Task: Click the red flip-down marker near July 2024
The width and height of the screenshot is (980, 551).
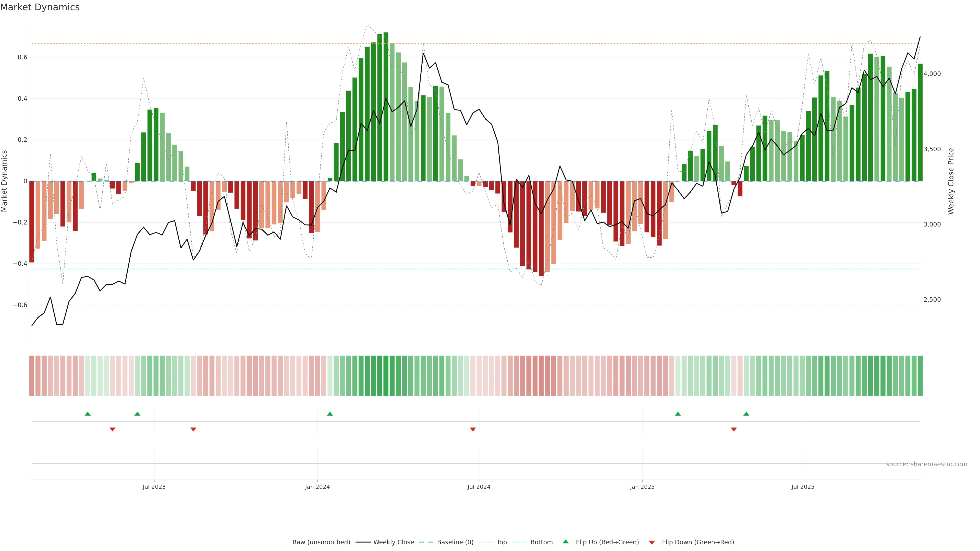Action: [473, 429]
